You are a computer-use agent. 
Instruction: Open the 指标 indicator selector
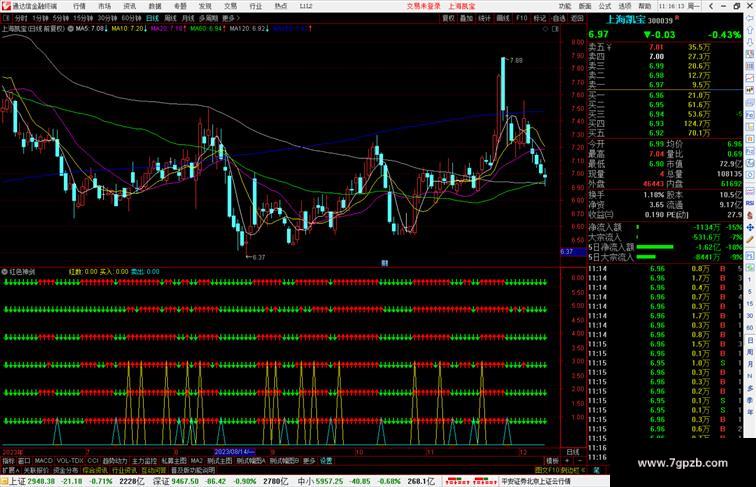[8, 461]
